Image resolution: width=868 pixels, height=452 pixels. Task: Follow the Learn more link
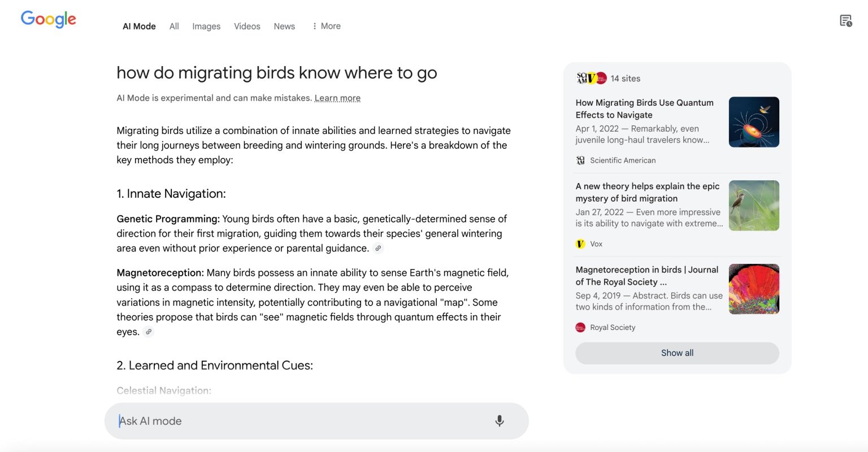(337, 98)
